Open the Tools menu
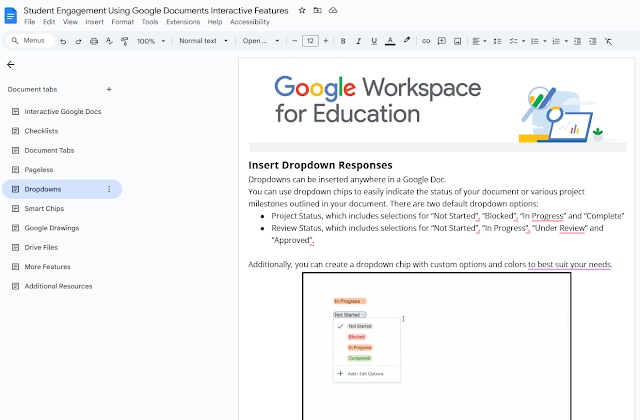640x420 pixels. [150, 22]
